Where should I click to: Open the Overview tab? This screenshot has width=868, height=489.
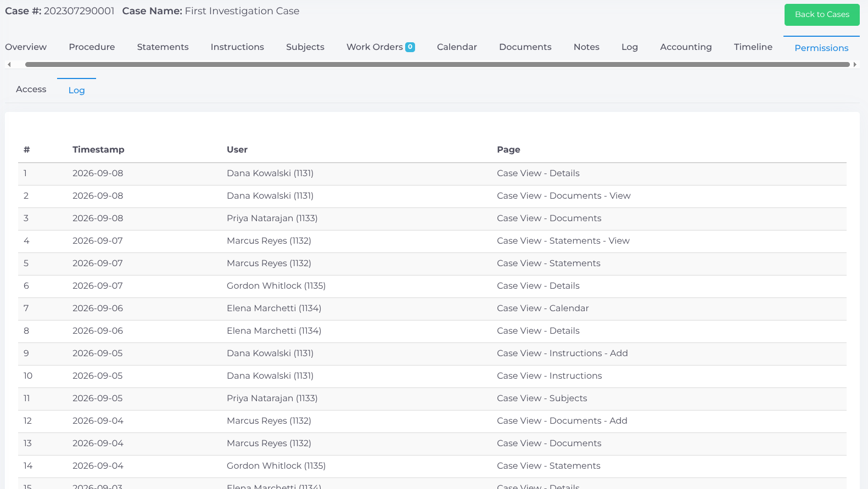[26, 47]
